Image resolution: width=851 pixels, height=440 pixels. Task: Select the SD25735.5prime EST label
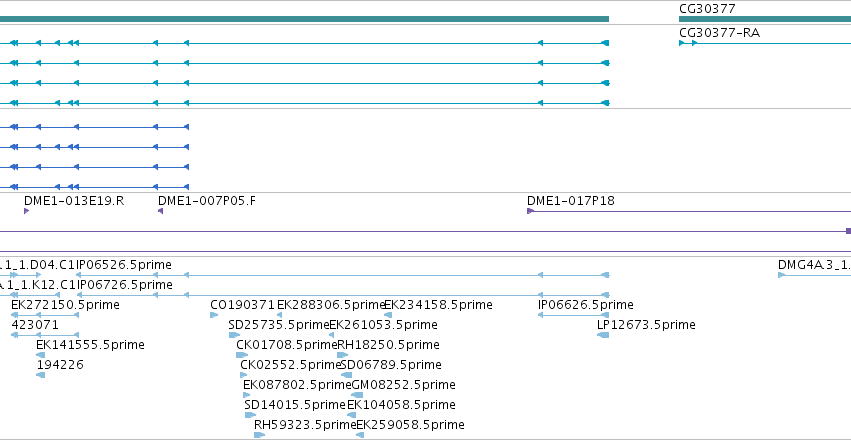tap(279, 325)
